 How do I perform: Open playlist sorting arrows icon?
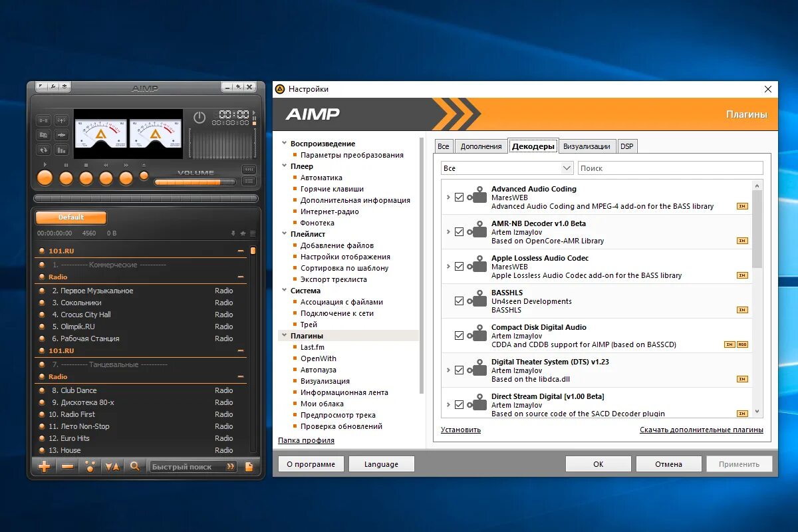112,466
